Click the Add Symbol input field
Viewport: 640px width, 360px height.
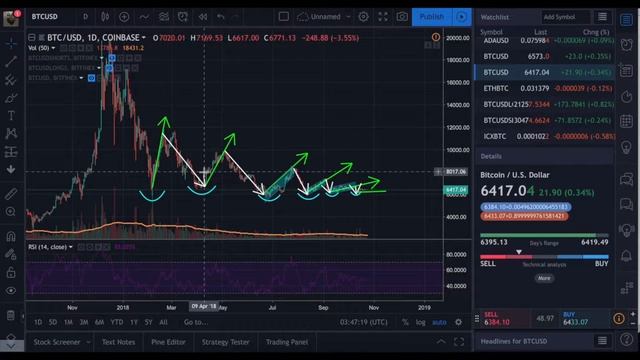[x=565, y=17]
